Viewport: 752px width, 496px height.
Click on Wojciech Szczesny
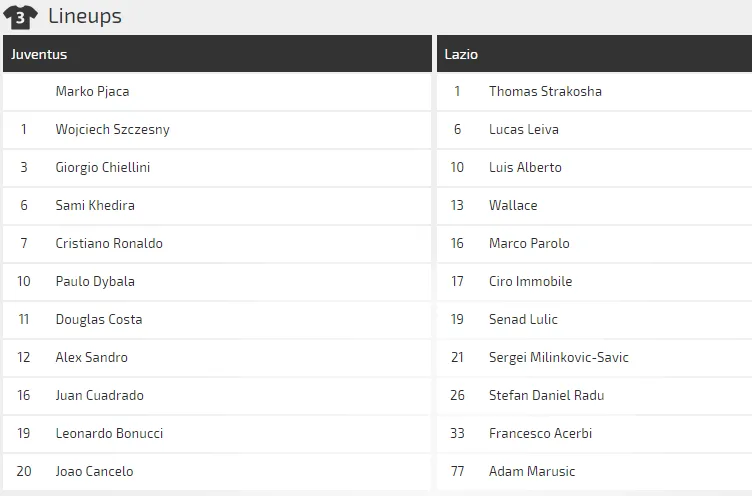coord(112,129)
